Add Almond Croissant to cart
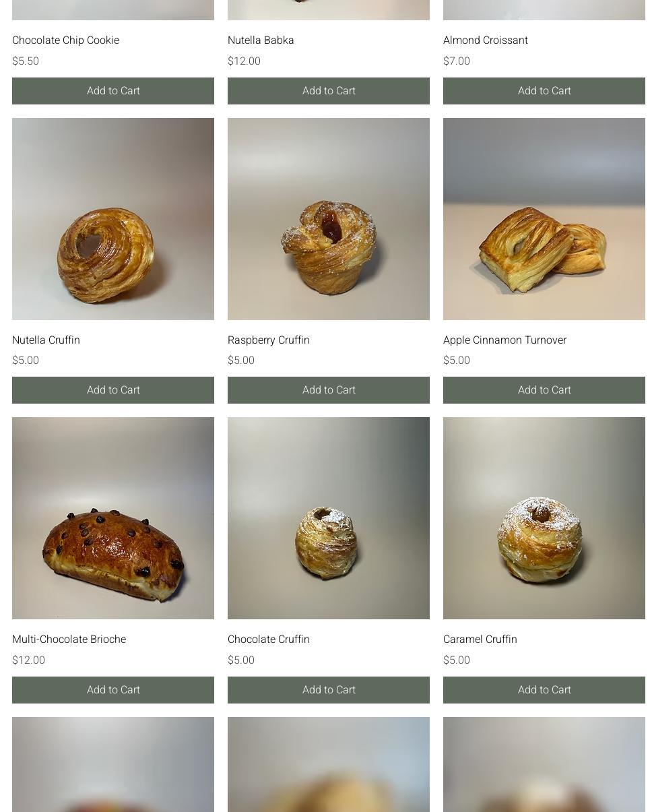The width and height of the screenshot is (650, 812). [x=544, y=91]
